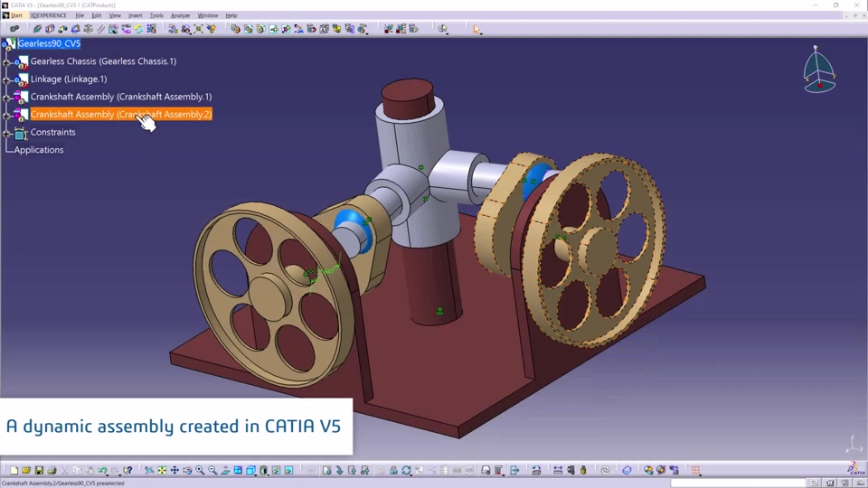Click the Update All refresh icon
This screenshot has height=488, width=868.
406,470
